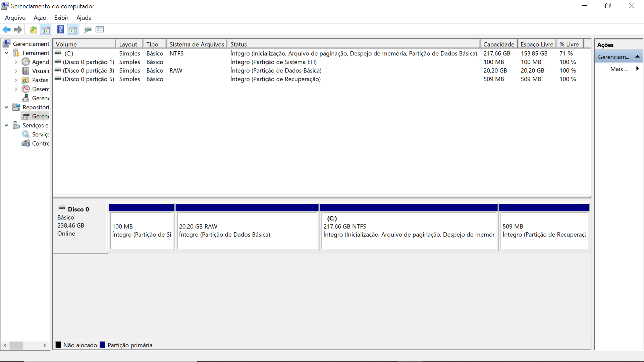
Task: Select the Agendador clock icon
Action: [x=25, y=62]
